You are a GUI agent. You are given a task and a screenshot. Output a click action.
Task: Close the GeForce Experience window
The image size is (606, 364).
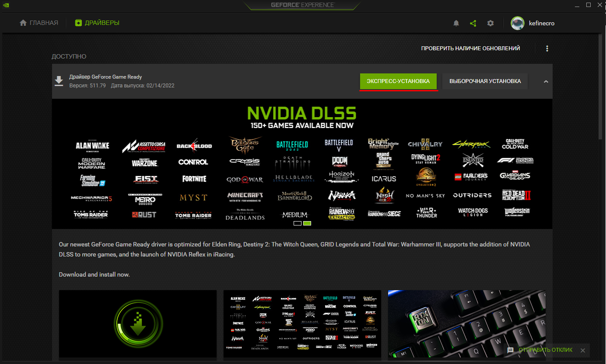599,5
